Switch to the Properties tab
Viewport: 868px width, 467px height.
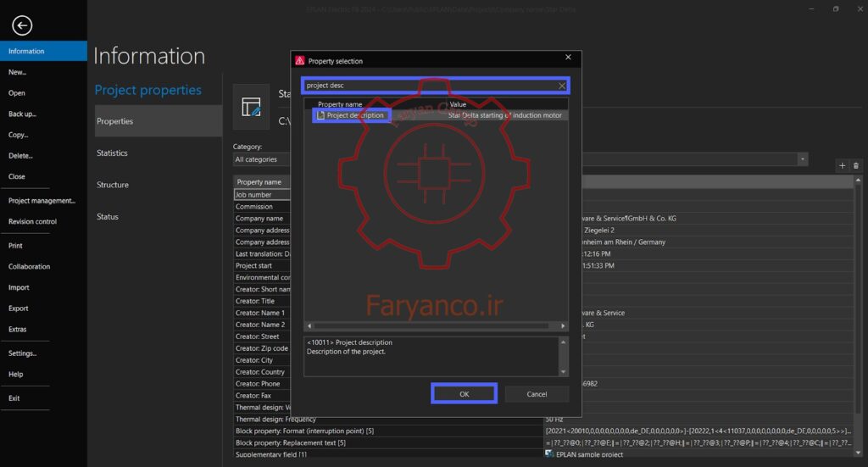coord(158,121)
